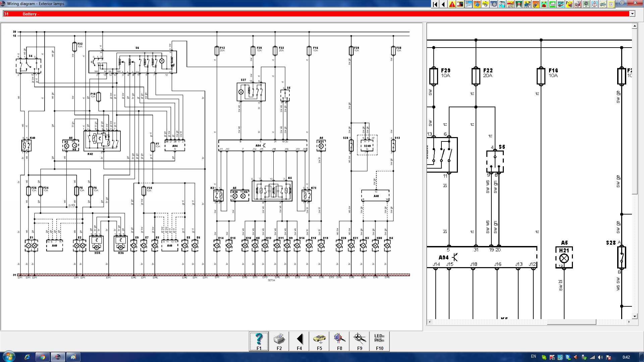Viewport: 644px width, 362px height.
Task: Click the volume speaker tray icon
Action: pos(600,357)
